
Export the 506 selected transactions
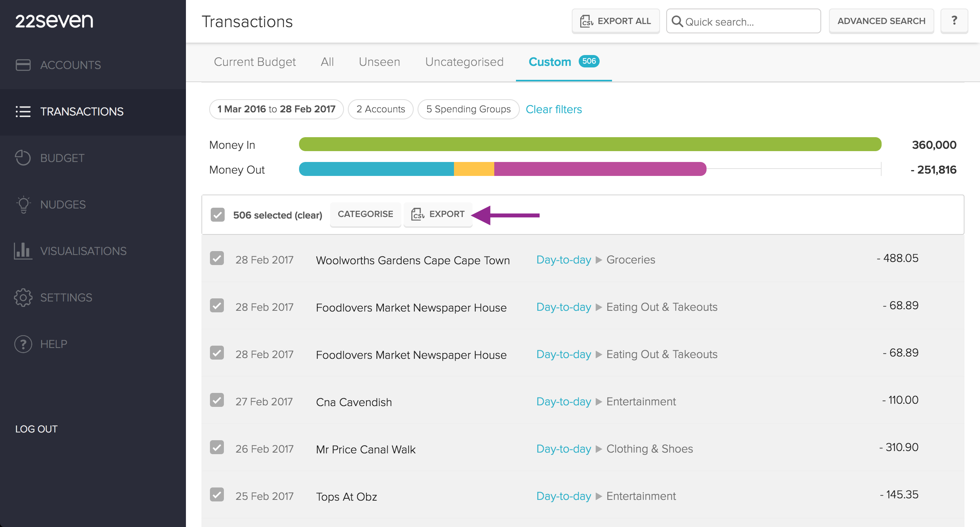pos(438,214)
